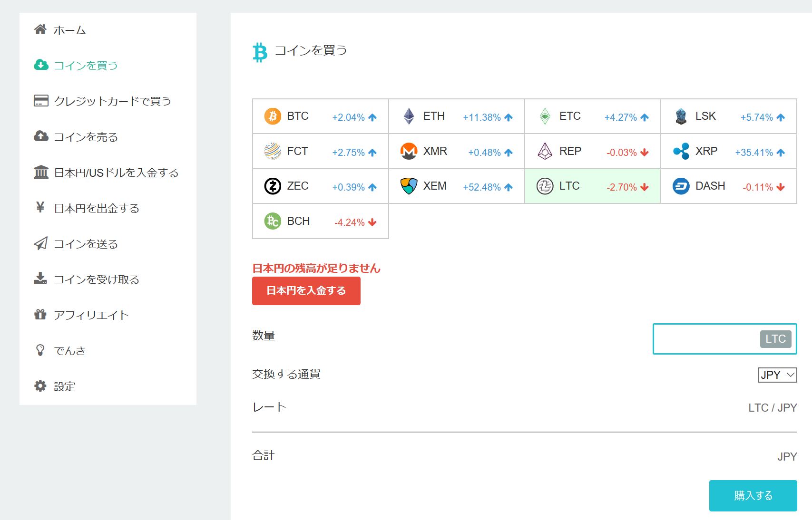Click the XEM +52.48% change value
Viewport: 812px width, 520px height.
[482, 187]
